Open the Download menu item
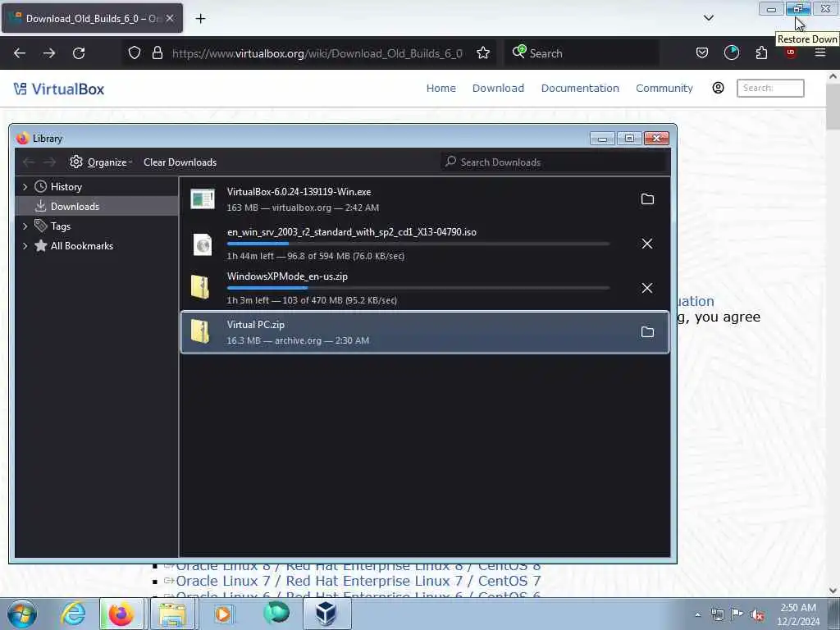840x630 pixels. (498, 89)
